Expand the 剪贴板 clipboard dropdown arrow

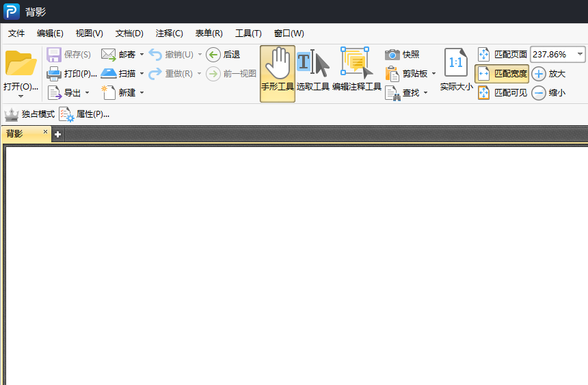pos(433,74)
